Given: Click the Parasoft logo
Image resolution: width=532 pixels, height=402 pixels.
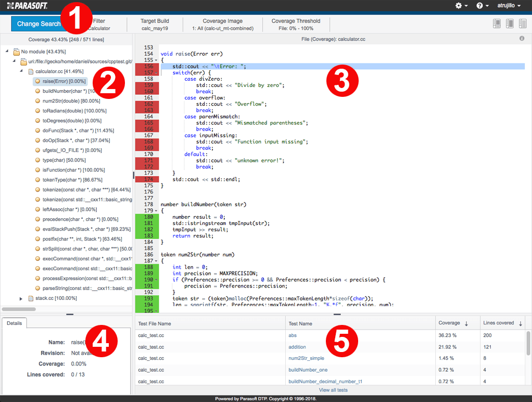Looking at the screenshot, I should click(x=27, y=5).
